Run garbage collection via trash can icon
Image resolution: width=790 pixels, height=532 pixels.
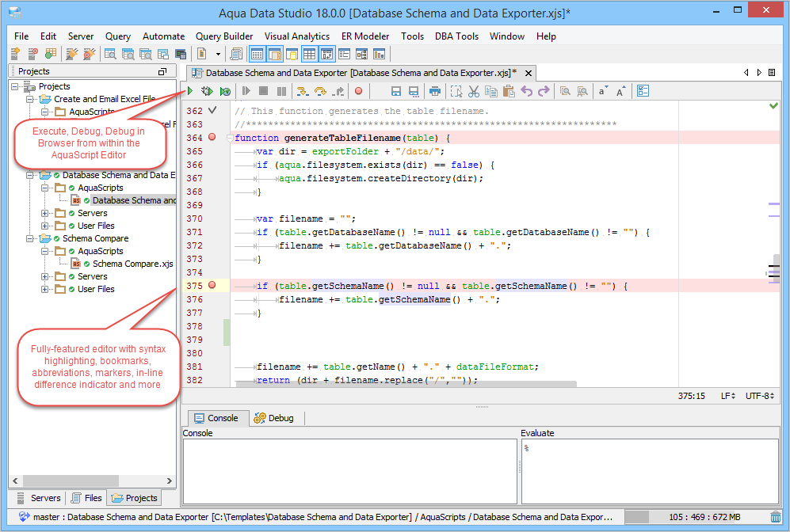click(775, 517)
